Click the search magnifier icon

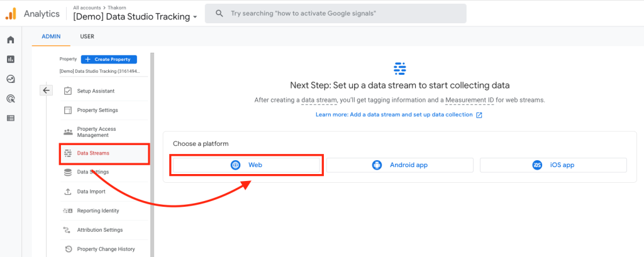click(219, 14)
